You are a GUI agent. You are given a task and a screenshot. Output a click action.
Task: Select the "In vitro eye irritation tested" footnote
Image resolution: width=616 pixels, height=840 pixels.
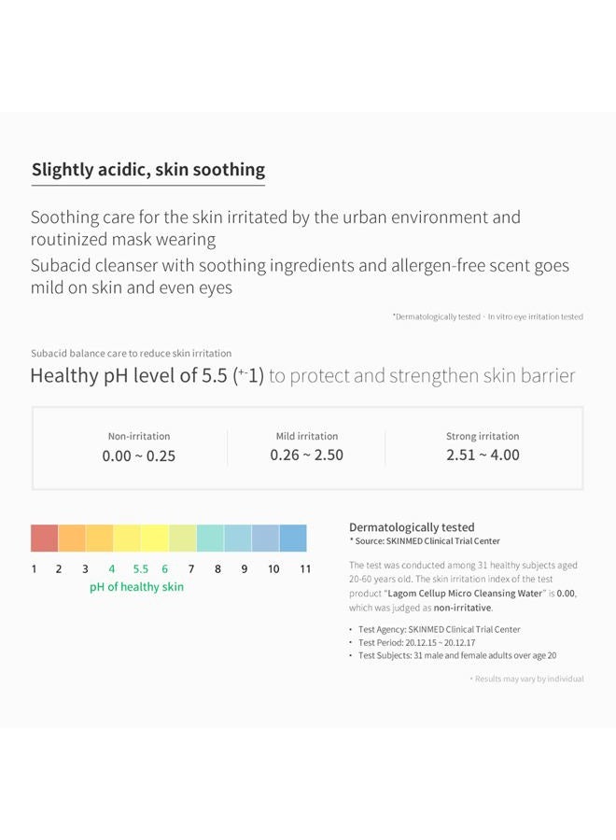pyautogui.click(x=535, y=317)
